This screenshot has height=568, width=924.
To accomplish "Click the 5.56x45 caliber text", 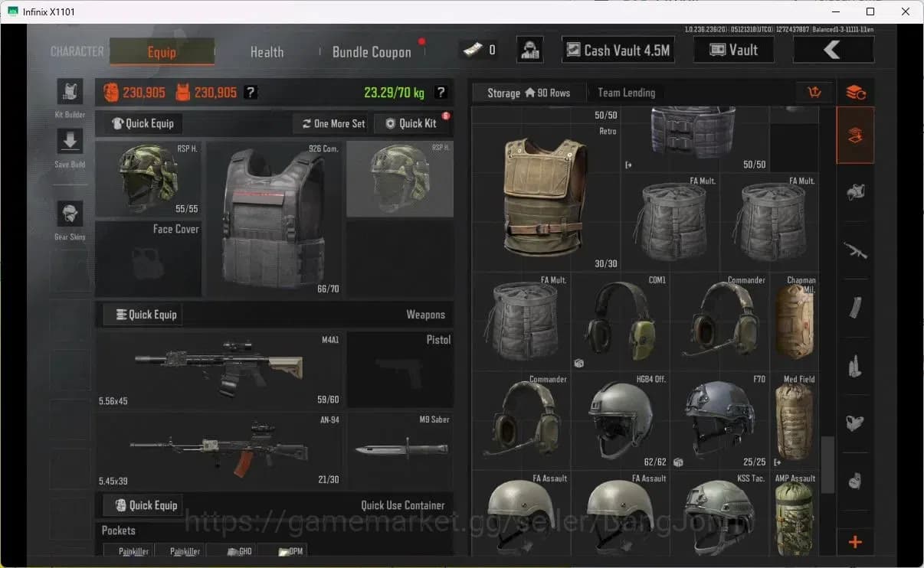I will [113, 400].
